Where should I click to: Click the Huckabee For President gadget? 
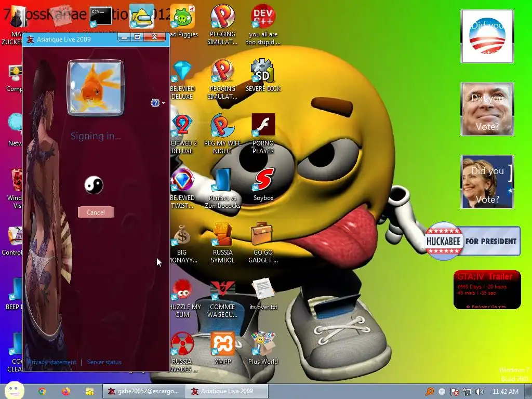(472, 241)
